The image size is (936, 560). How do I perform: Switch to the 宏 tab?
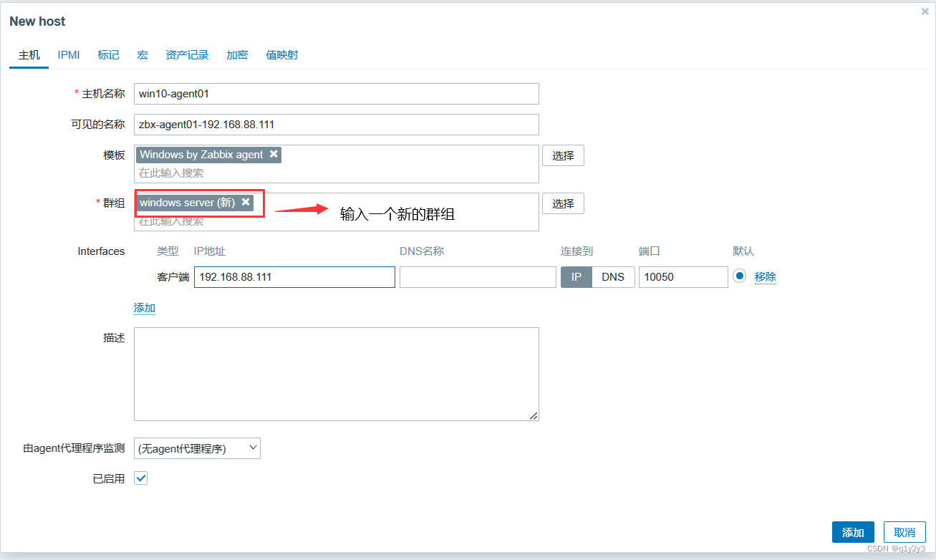(x=142, y=54)
